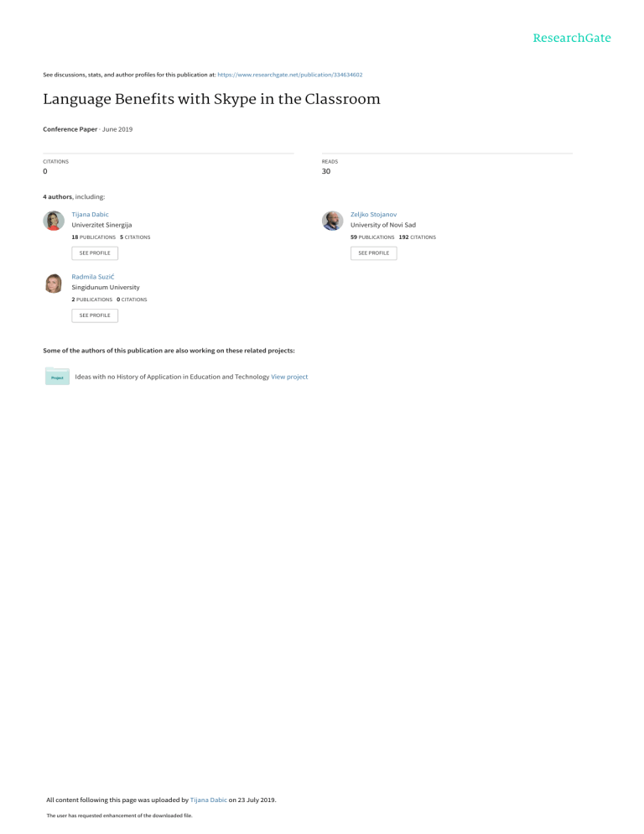Open Tijana Dabic's profile photo
The width and height of the screenshot is (644, 834).
click(x=54, y=220)
